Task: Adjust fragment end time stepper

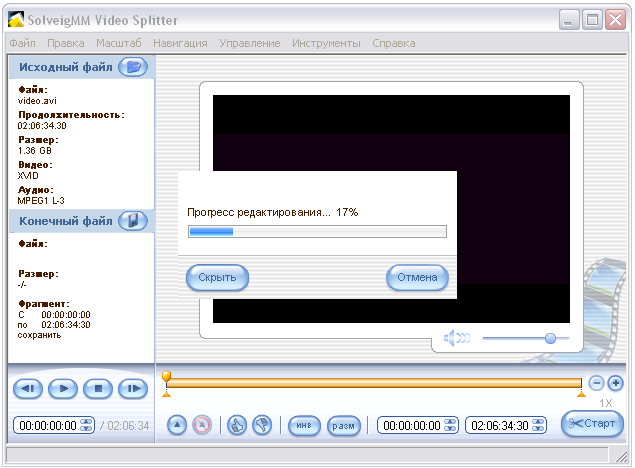Action: click(x=538, y=425)
